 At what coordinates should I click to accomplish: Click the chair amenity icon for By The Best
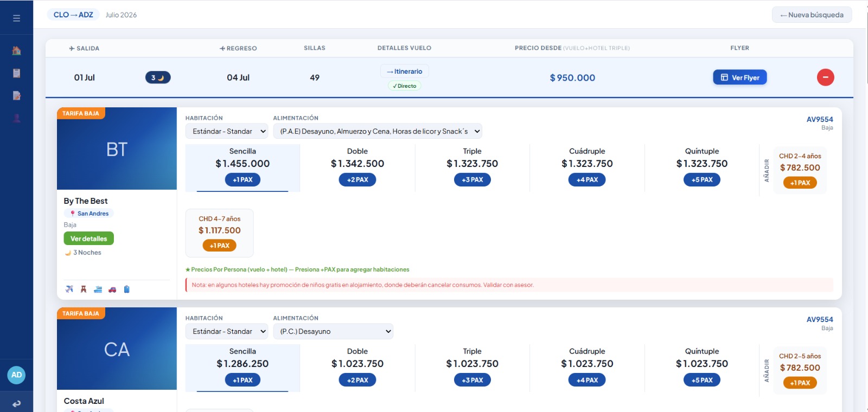click(x=84, y=289)
